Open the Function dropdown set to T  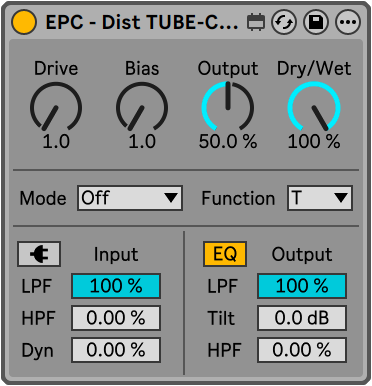point(320,198)
